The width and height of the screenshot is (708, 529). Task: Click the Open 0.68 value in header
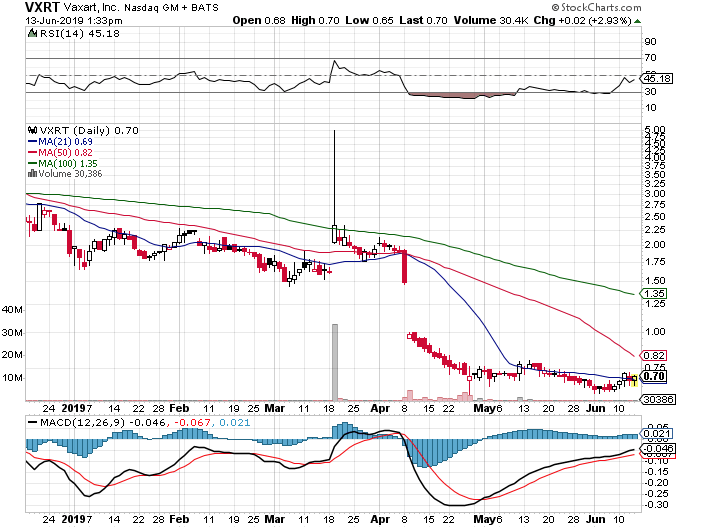(259, 21)
